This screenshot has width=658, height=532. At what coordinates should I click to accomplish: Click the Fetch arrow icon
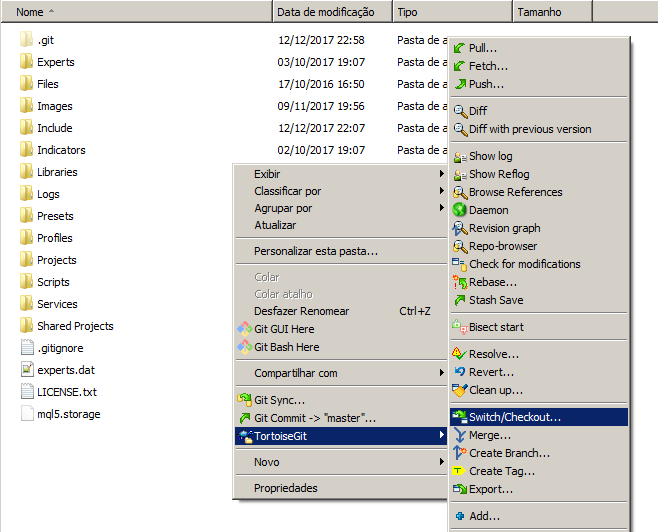[460, 66]
